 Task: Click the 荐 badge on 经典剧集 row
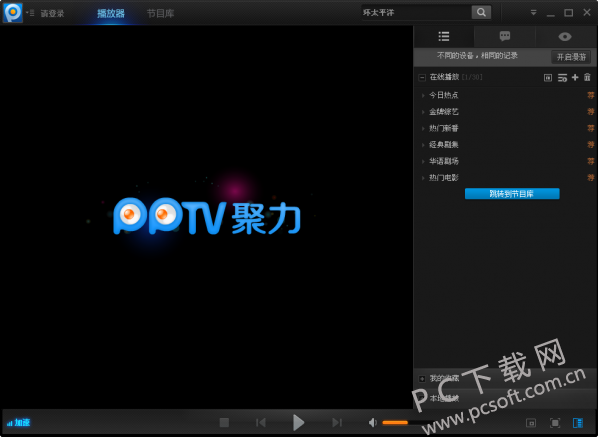click(590, 145)
